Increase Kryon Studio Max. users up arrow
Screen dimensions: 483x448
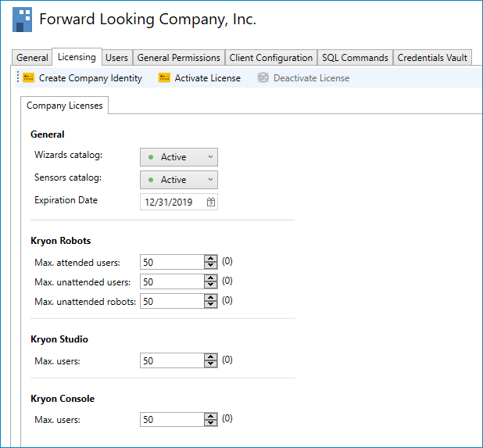pyautogui.click(x=211, y=357)
